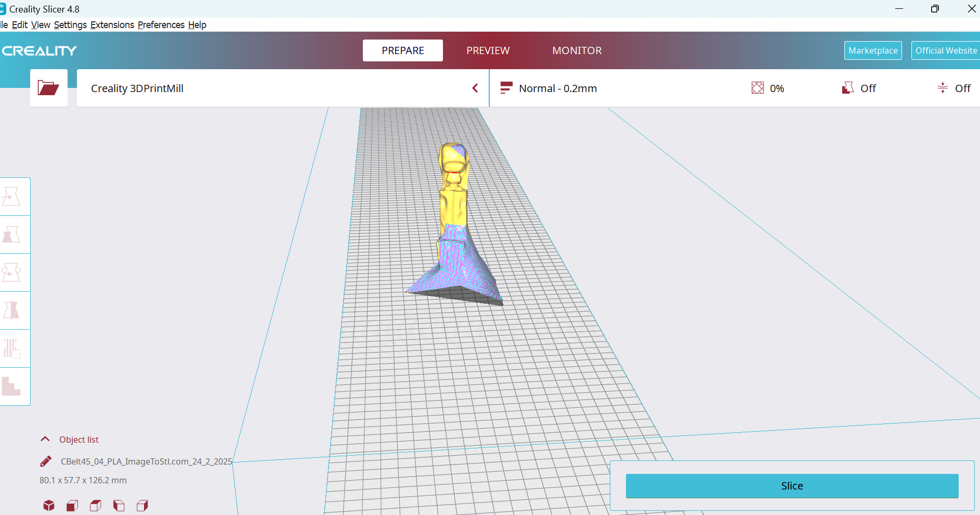
Task: Switch to the MONITOR stage tab
Action: pos(577,50)
